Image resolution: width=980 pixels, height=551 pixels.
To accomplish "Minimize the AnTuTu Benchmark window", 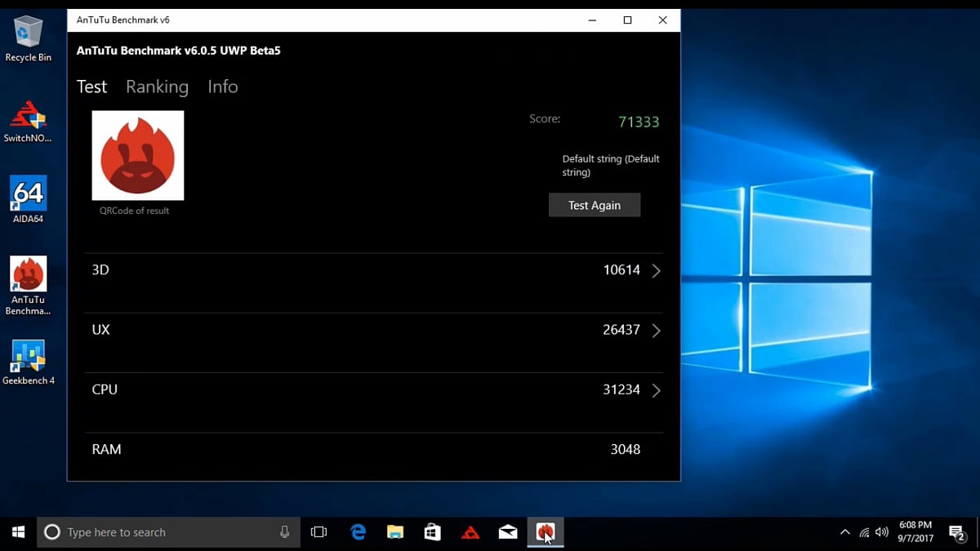I will (591, 20).
